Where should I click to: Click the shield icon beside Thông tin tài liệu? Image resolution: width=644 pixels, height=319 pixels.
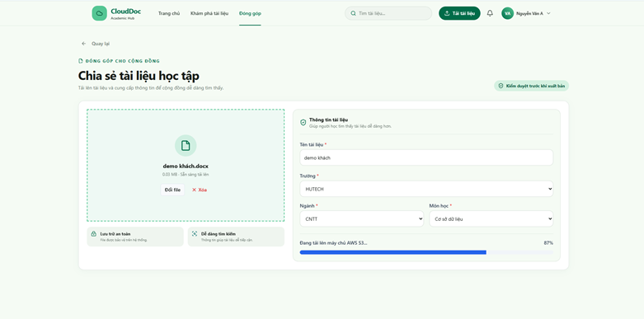click(x=303, y=122)
